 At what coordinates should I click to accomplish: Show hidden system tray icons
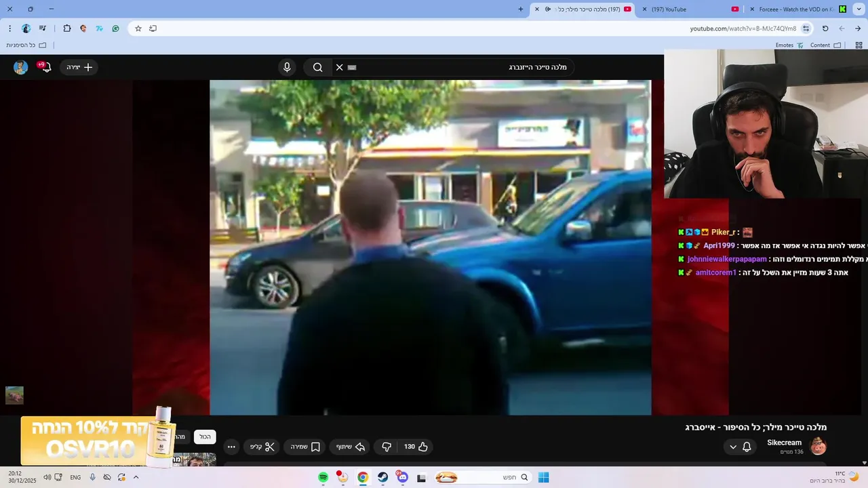click(x=136, y=477)
